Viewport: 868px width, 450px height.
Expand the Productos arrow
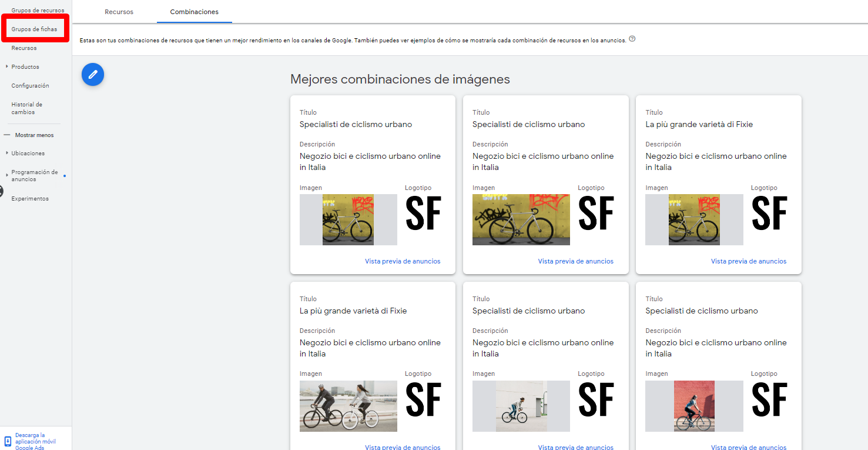pos(6,66)
